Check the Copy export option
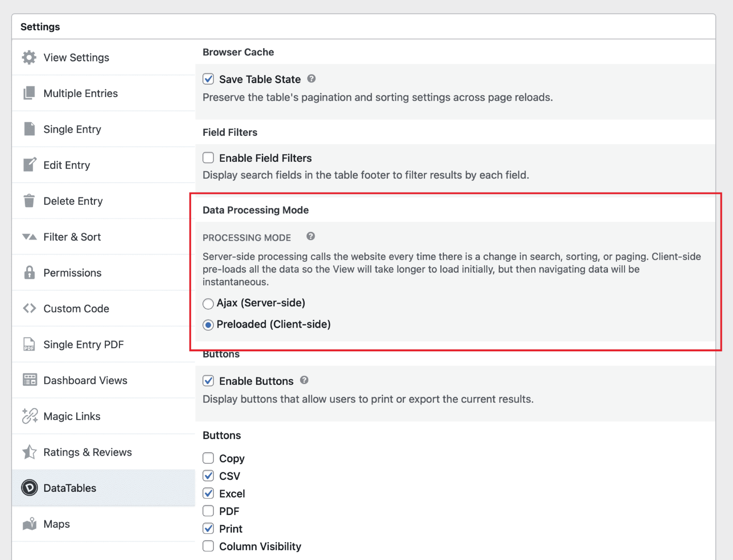733x560 pixels. pyautogui.click(x=208, y=458)
